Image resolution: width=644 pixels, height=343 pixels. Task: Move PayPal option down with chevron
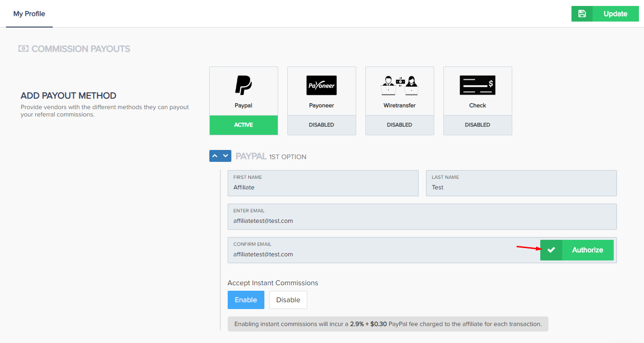225,156
